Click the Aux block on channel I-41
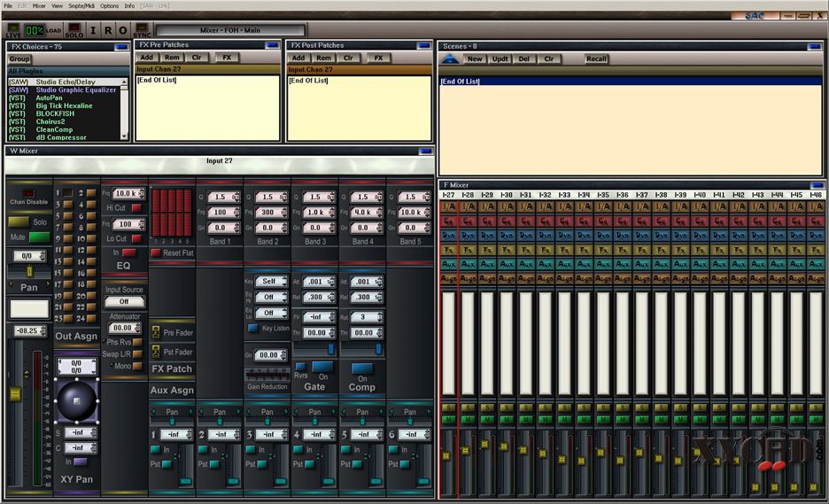 (x=719, y=264)
